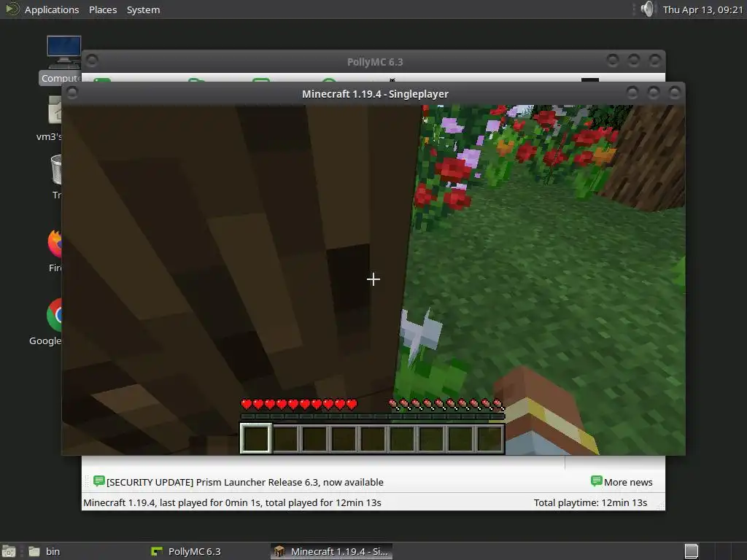The width and height of the screenshot is (747, 560).
Task: Maximize the Minecraft 1.19.4 window
Action: coord(654,93)
